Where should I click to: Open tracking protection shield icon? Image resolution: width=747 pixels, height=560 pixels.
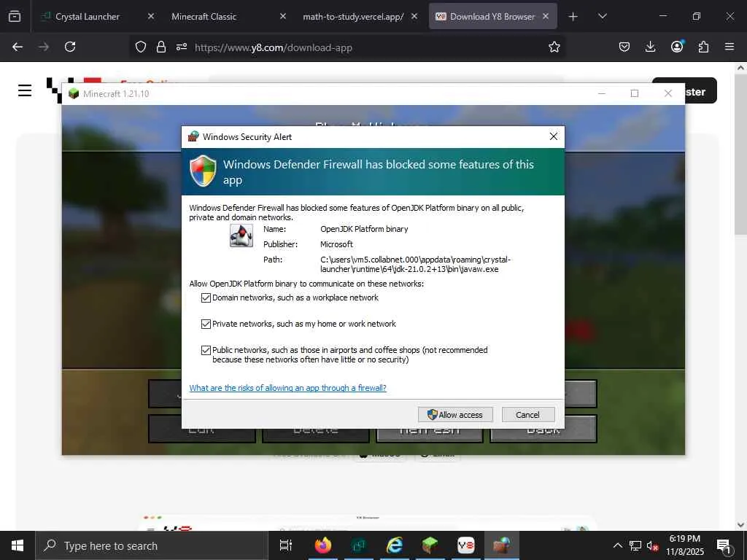click(x=141, y=47)
